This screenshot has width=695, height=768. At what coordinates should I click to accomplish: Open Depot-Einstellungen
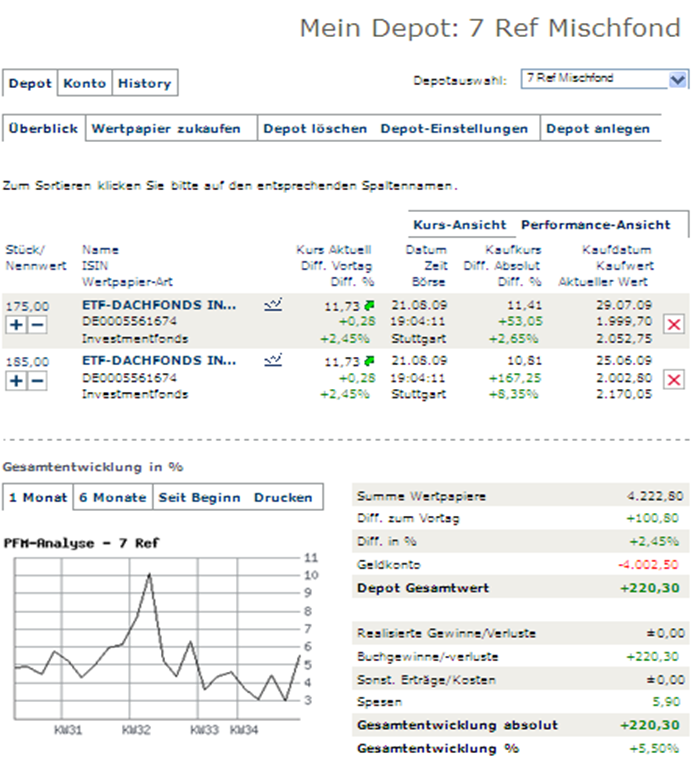pos(454,128)
